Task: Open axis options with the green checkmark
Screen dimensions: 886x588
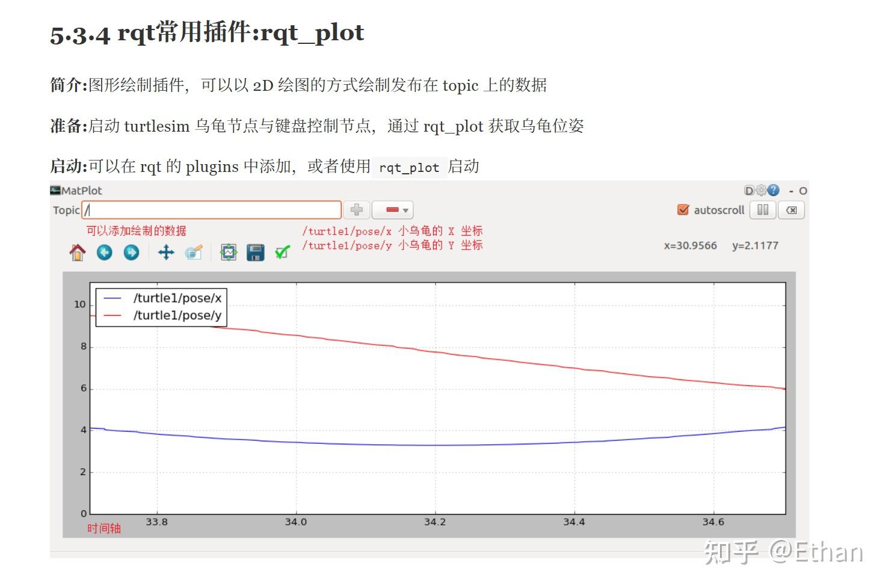Action: [x=282, y=253]
